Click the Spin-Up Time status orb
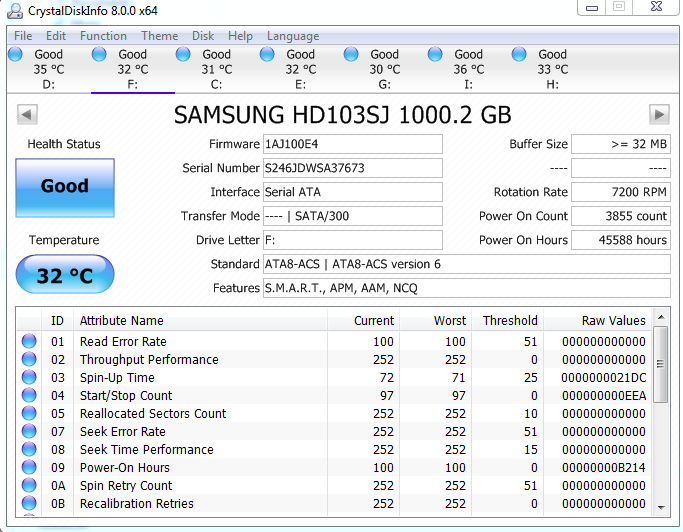Viewport: 683px width, 532px height. 29,378
